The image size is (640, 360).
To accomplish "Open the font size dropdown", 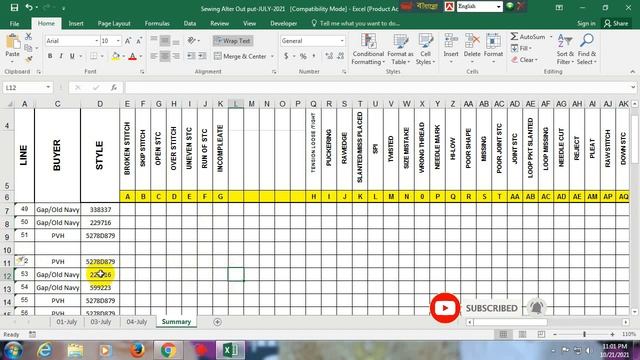I will tap(118, 41).
